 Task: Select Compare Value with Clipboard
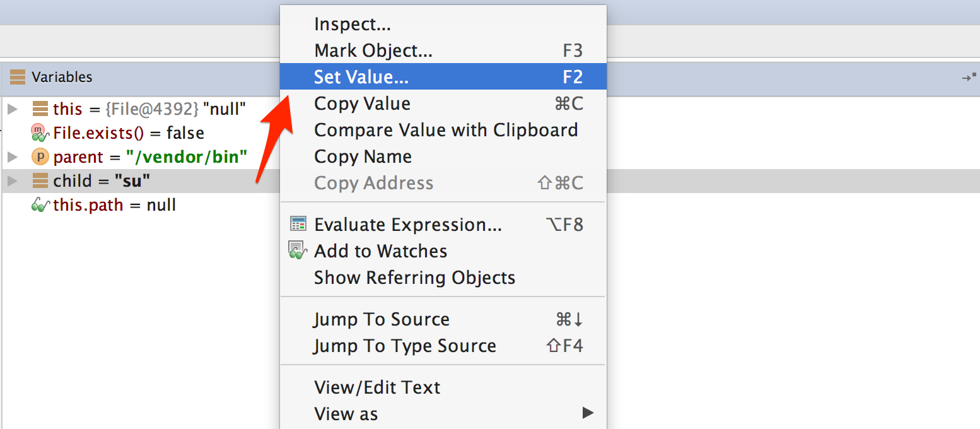coord(446,130)
